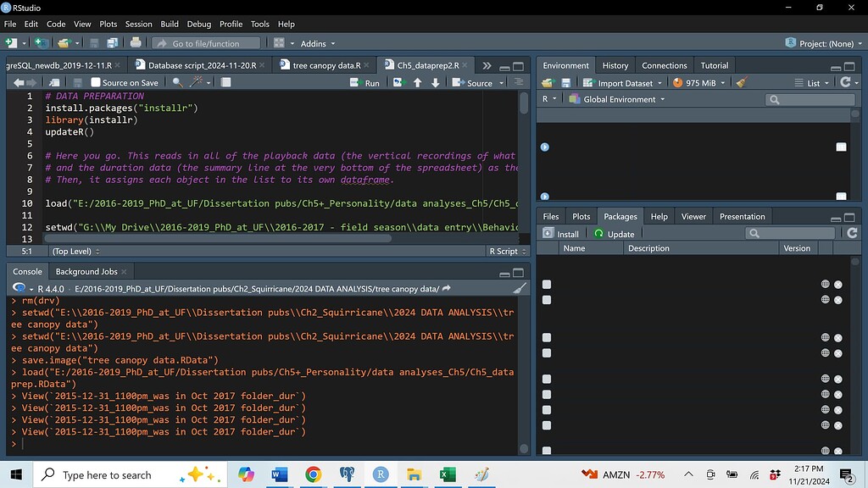Create a new file with the new file icon
Screen dimensions: 868x488
pyautogui.click(x=12, y=42)
